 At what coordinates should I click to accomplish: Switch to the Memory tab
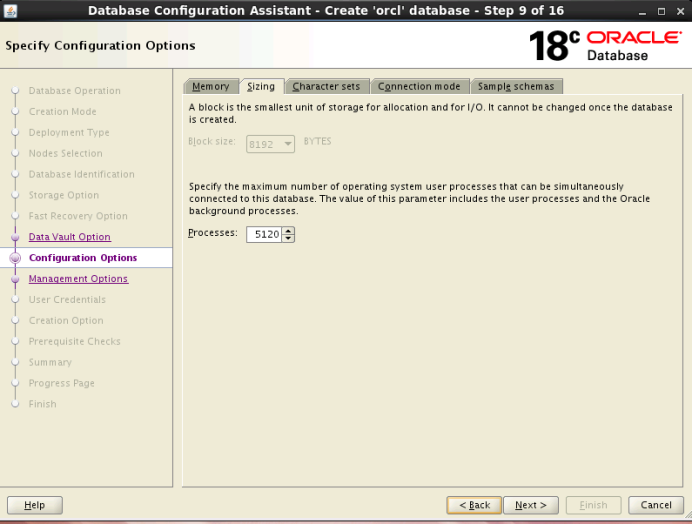tap(211, 86)
